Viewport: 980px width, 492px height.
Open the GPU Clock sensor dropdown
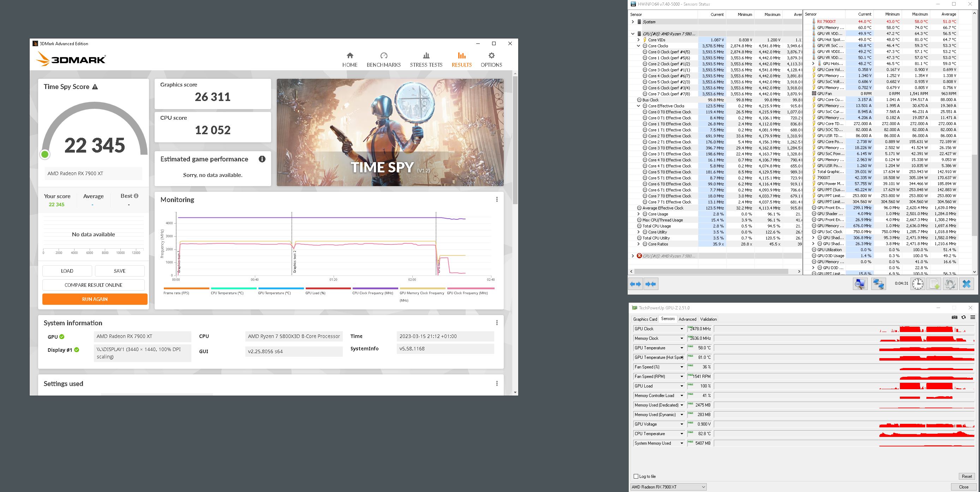point(681,329)
